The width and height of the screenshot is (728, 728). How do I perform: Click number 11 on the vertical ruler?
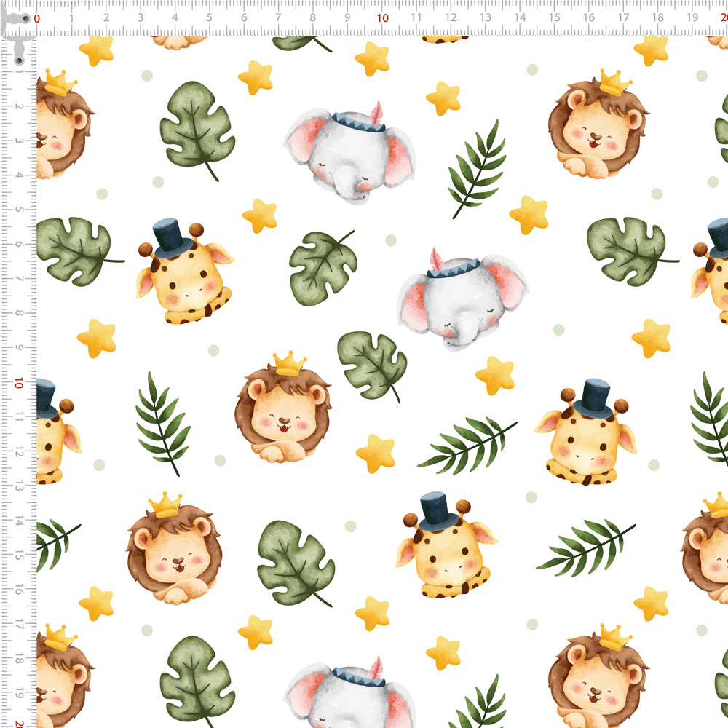click(19, 416)
